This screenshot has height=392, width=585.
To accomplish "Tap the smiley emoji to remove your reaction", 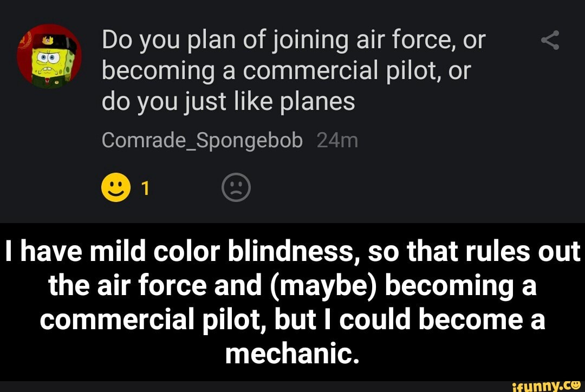I will click(x=115, y=187).
